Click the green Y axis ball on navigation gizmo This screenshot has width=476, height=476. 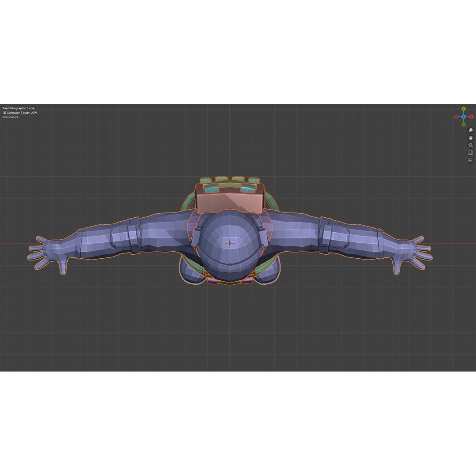coord(464,108)
